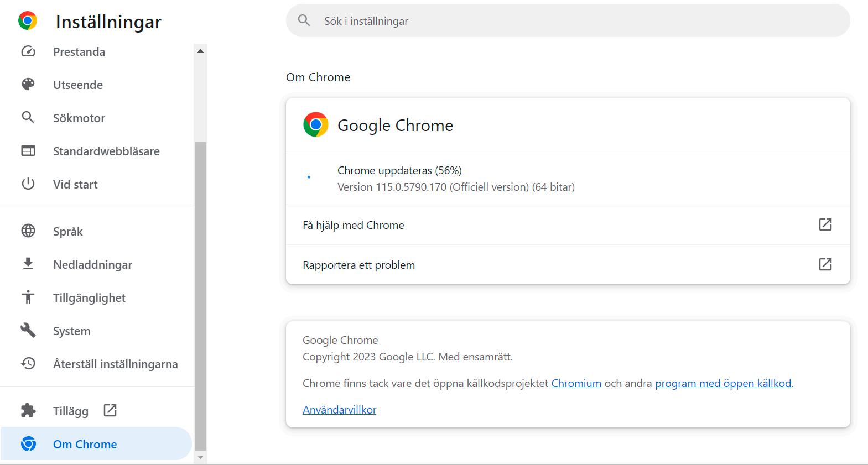Screen dimensions: 868x465
Task: Click the sidebar scroll down arrow
Action: (x=200, y=457)
